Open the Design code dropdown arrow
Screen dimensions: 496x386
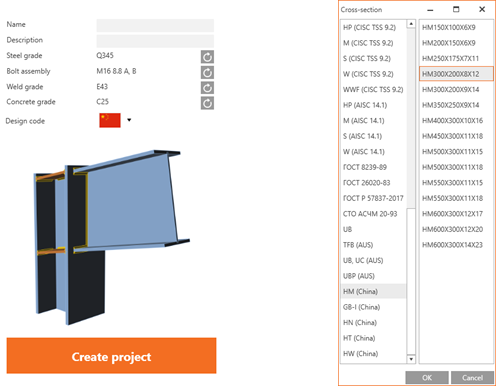coord(129,120)
